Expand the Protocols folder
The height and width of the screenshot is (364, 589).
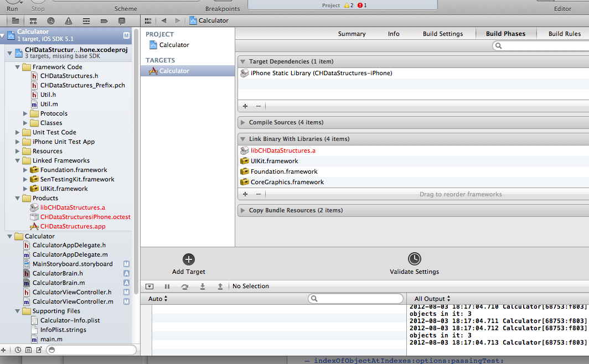(25, 113)
